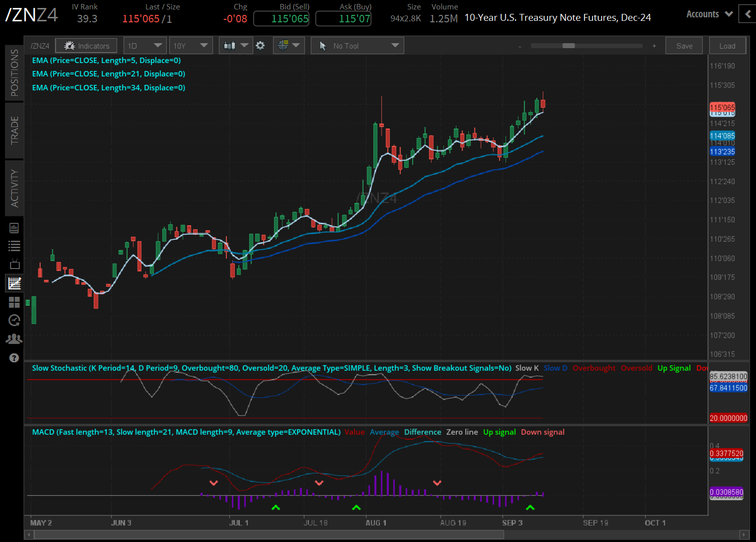Open the four-square grid layout icon
The height and width of the screenshot is (542, 756).
point(14,302)
